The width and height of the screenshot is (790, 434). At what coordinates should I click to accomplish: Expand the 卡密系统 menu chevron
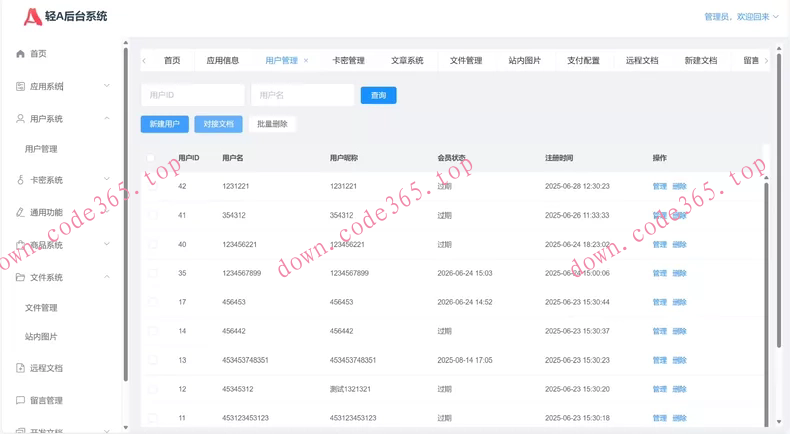pyautogui.click(x=107, y=179)
